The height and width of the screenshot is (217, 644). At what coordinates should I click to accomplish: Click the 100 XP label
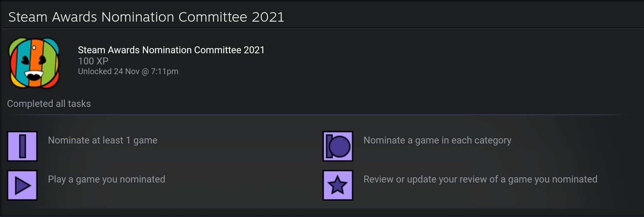click(93, 61)
